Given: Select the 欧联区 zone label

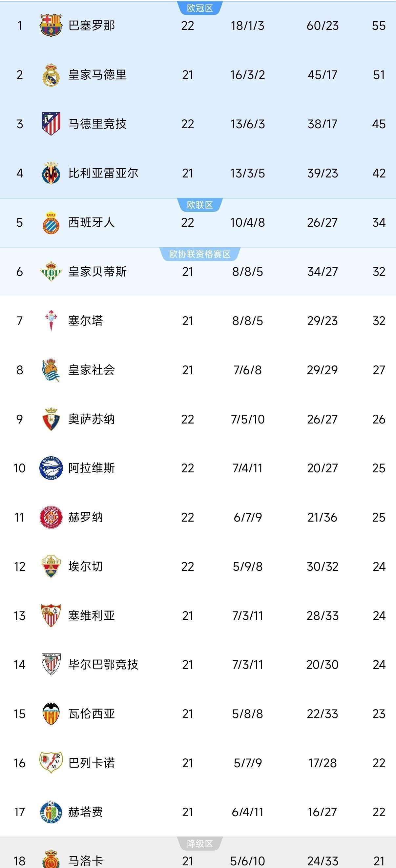Looking at the screenshot, I should click(199, 205).
